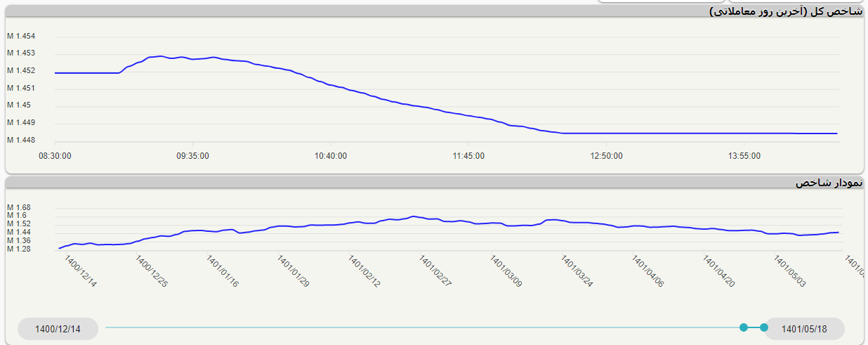The image size is (868, 345).
Task: Click the 1401/05/03 date axis label
Action: tap(790, 271)
